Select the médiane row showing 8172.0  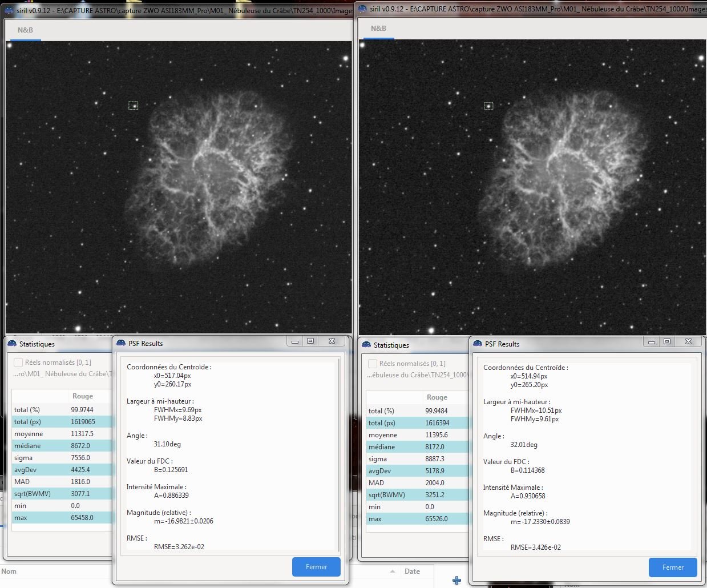point(417,446)
